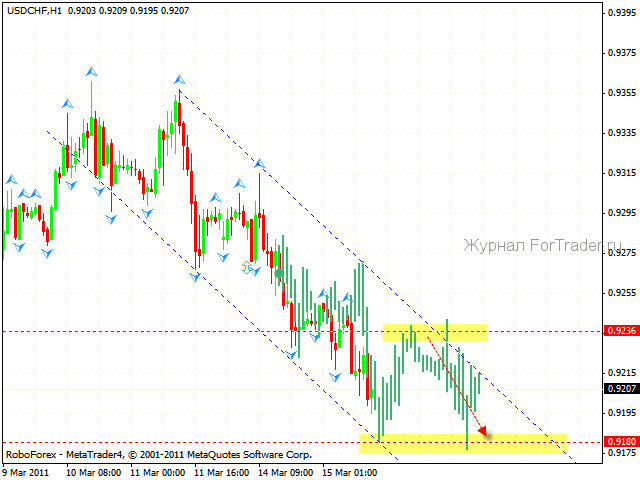Viewport: 640px width, 480px height.
Task: Click 0.9195 label on the price axis
Action: [x=622, y=413]
